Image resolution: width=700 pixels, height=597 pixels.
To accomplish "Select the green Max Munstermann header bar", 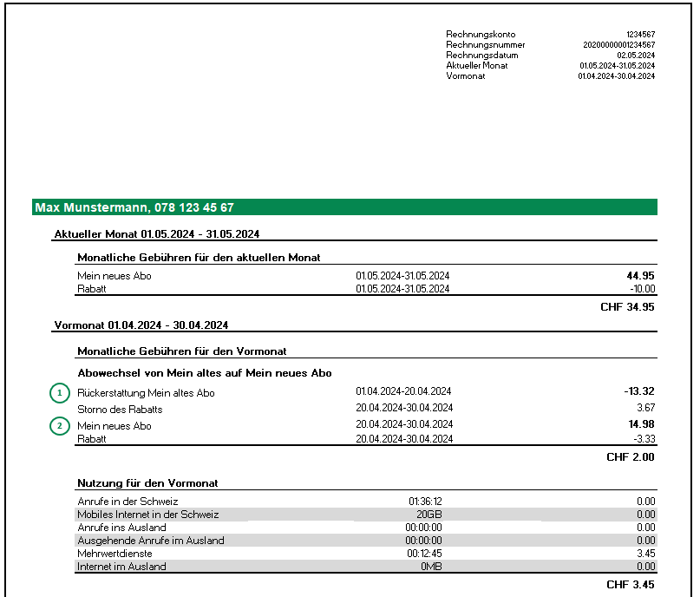I will 344,207.
